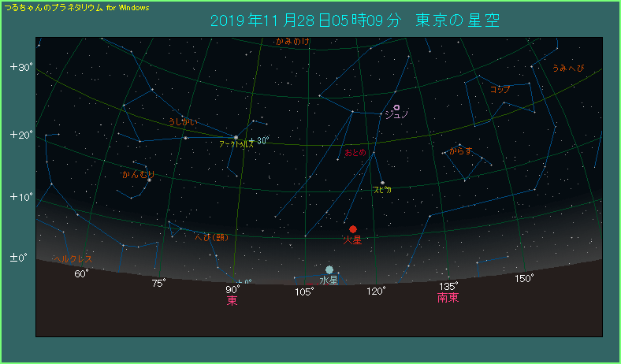Select the コップ Crater constellation label
This screenshot has height=364, width=621.
500,89
